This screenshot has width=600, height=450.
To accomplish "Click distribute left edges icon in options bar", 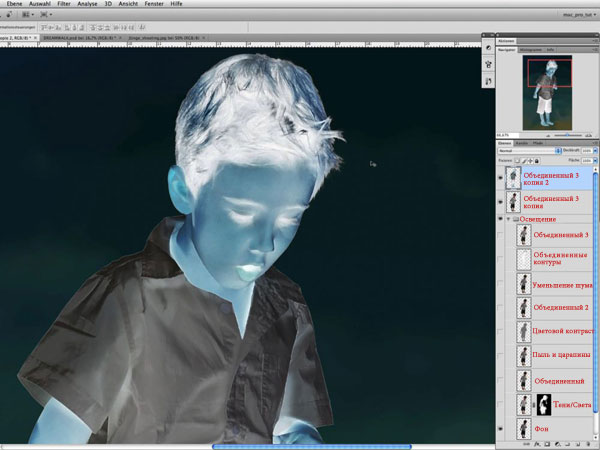I will point(116,28).
